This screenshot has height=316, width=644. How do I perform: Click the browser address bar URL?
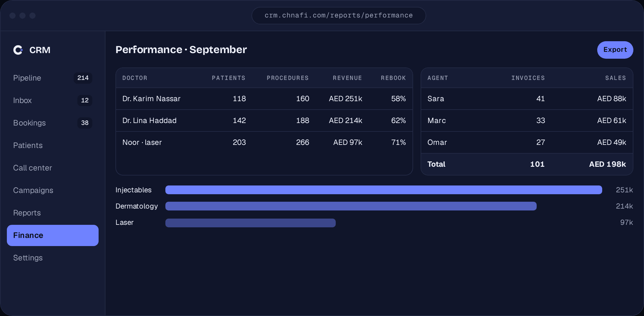pyautogui.click(x=339, y=16)
